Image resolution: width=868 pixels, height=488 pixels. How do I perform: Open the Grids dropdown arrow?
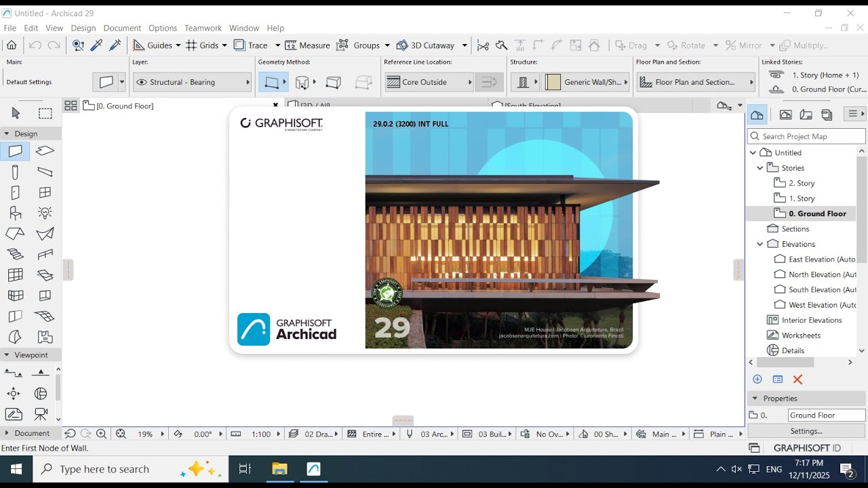224,45
